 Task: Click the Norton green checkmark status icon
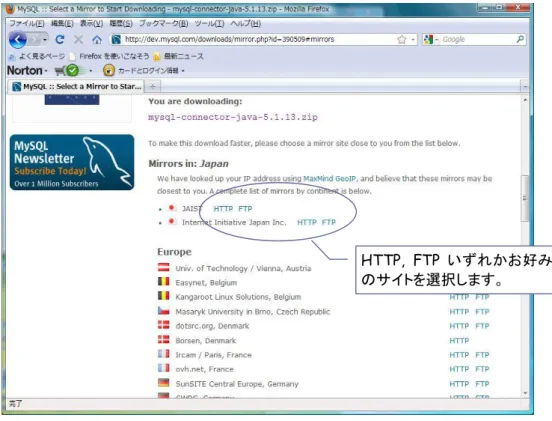72,71
